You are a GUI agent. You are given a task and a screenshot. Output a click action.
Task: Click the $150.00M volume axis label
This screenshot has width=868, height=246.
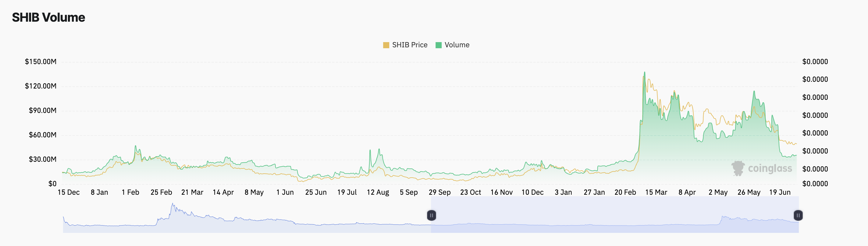click(41, 62)
